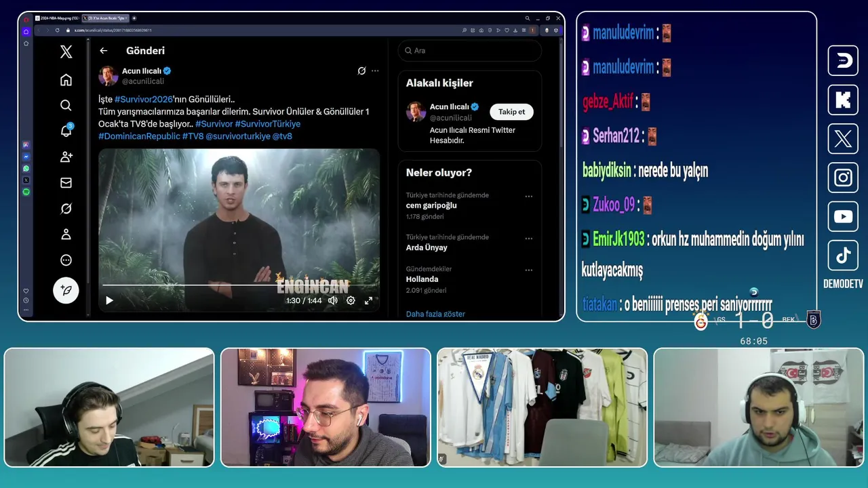The image size is (868, 488).
Task: Open the More circle icon in X sidebar
Action: 66,260
